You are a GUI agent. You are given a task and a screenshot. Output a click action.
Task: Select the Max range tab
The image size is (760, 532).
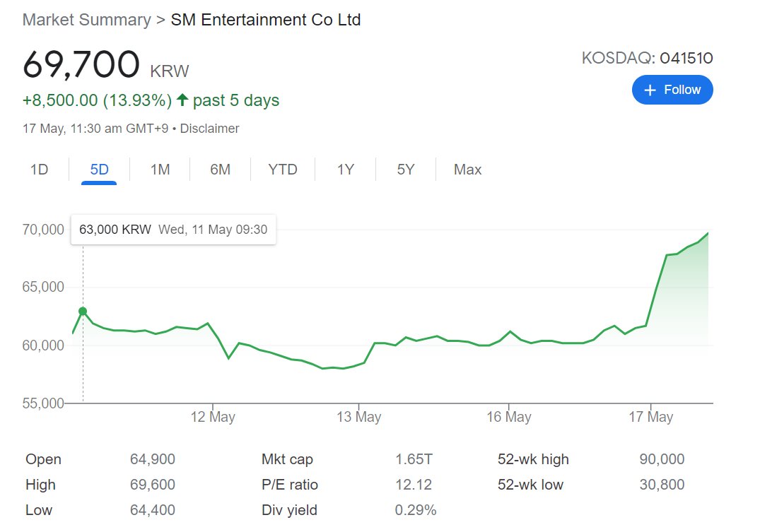pyautogui.click(x=468, y=170)
